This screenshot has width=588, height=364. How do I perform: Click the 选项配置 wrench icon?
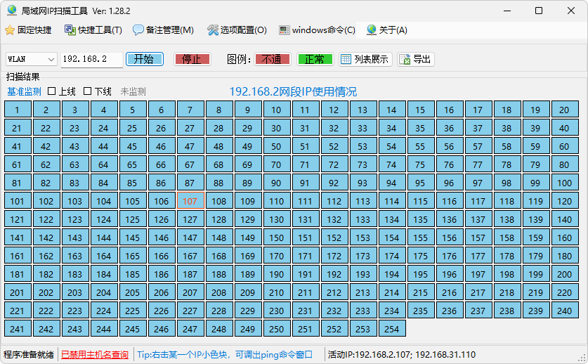213,30
